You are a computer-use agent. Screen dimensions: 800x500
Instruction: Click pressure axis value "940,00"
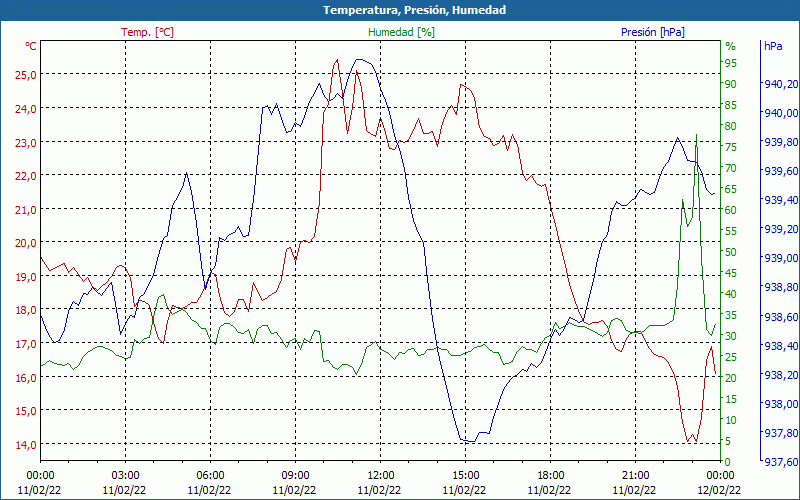pyautogui.click(x=780, y=113)
